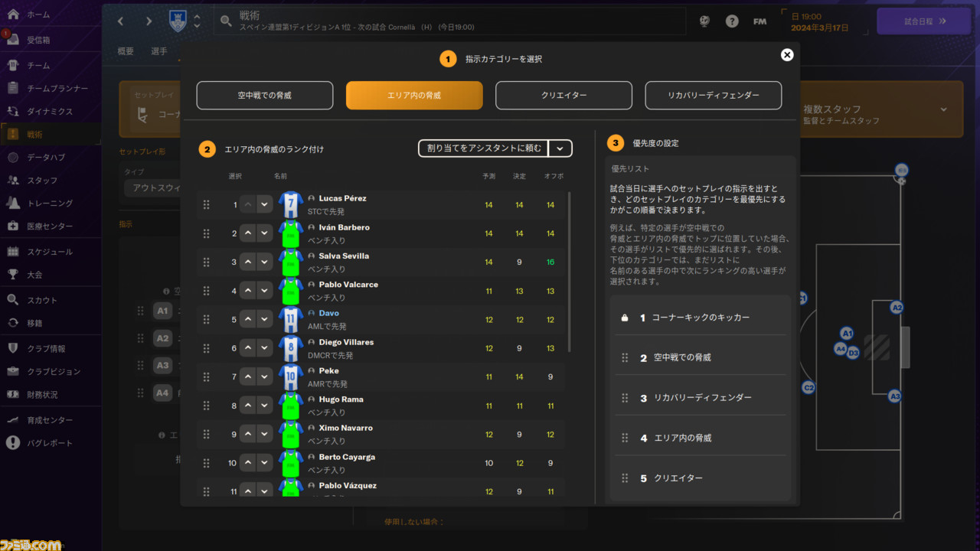Move Lucas Pérez down one rank
Viewport: 980px width, 551px height.
point(264,204)
